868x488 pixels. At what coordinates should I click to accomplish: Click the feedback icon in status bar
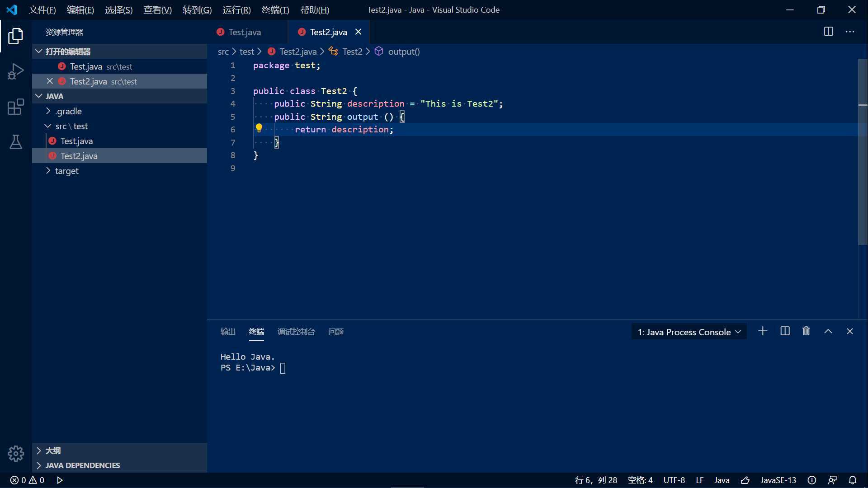coord(832,480)
